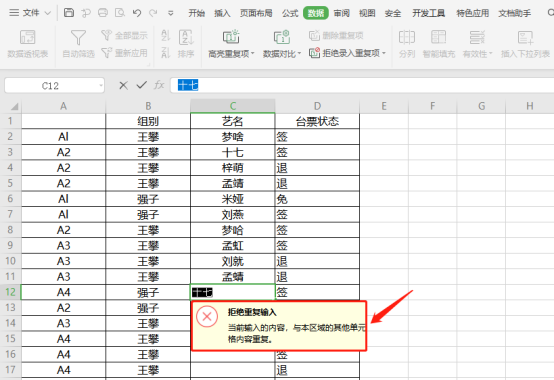Image resolution: width=554 pixels, height=380 pixels.
Task: Open the 文件 menu
Action: (x=30, y=13)
